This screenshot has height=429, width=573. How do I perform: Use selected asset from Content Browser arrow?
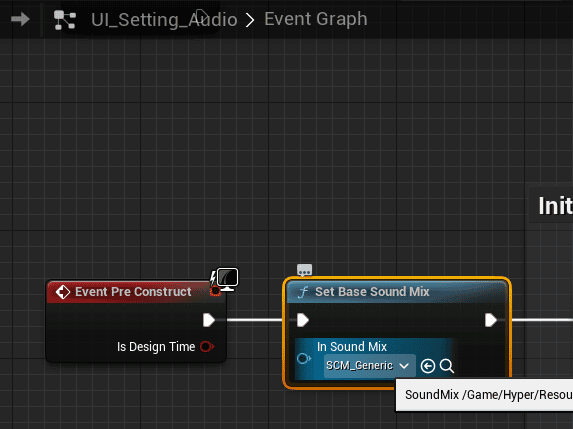tap(428, 366)
